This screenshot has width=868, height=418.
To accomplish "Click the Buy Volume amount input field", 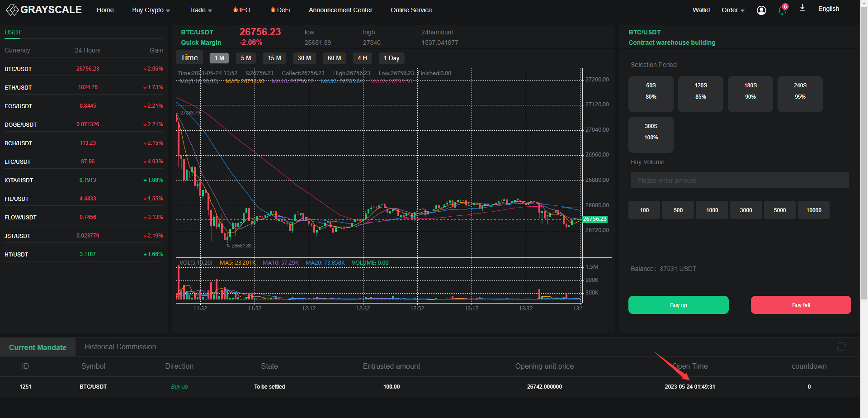I will tap(739, 180).
